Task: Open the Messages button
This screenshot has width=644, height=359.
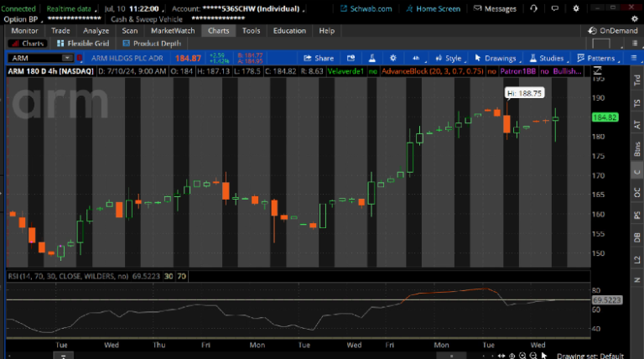Action: 495,8
